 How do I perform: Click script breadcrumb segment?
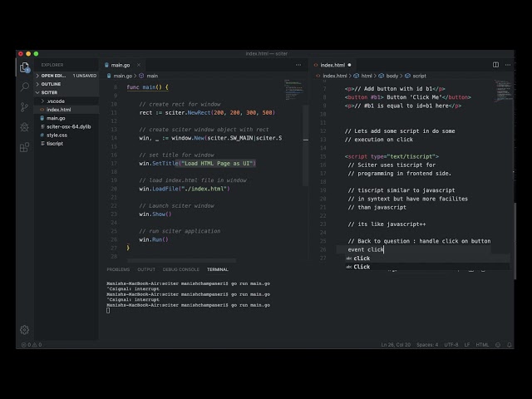(416, 76)
